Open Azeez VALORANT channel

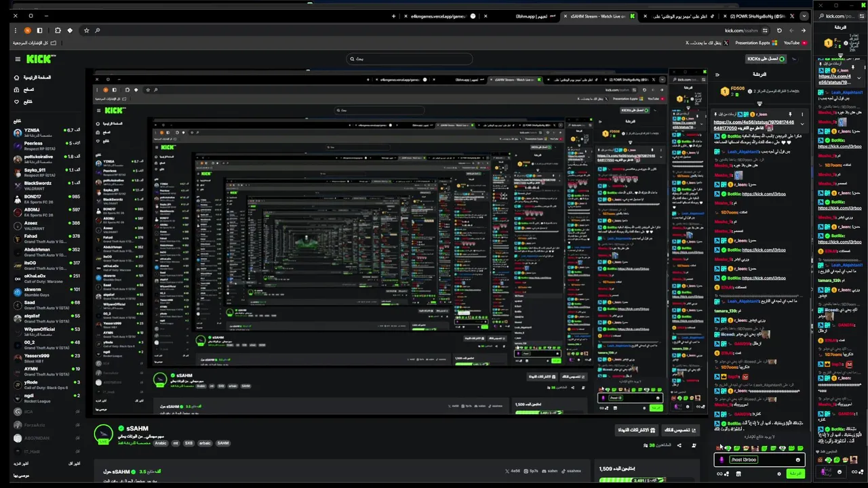pos(46,225)
